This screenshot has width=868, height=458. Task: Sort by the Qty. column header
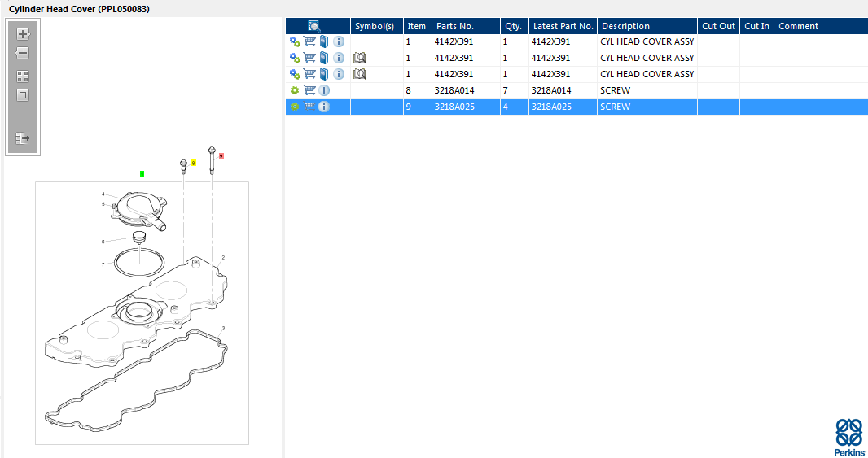[515, 26]
